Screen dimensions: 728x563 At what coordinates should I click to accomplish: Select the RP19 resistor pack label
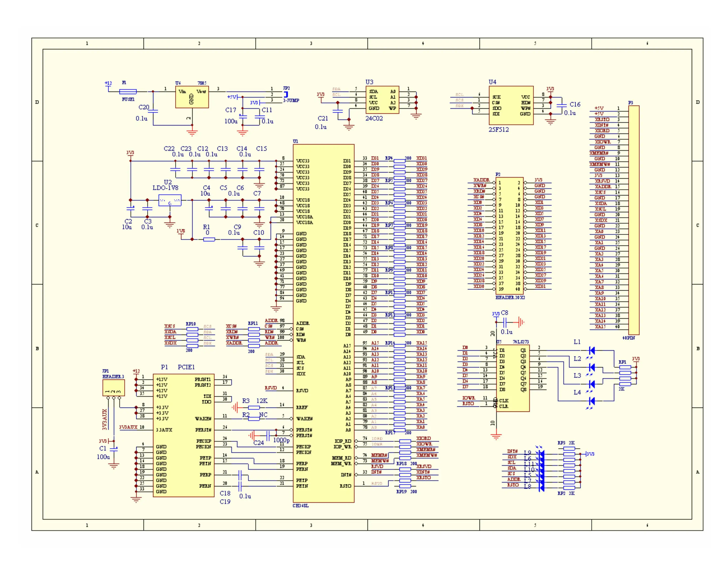tap(401, 492)
